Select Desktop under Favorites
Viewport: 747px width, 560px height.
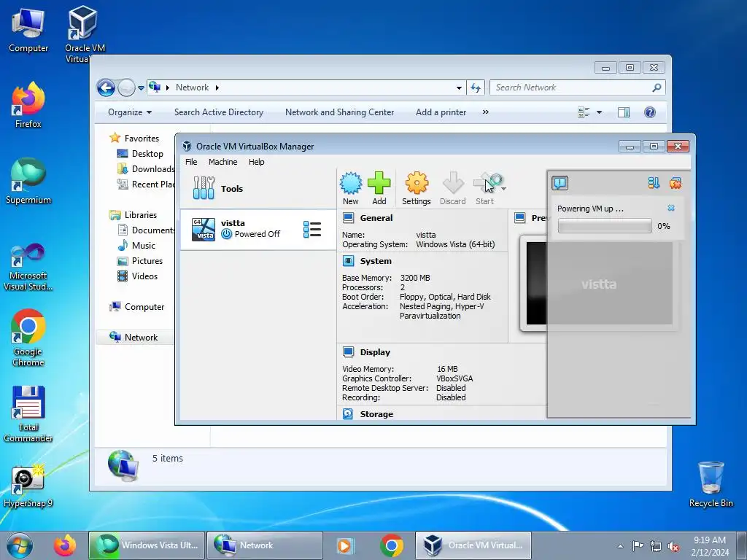pyautogui.click(x=147, y=154)
